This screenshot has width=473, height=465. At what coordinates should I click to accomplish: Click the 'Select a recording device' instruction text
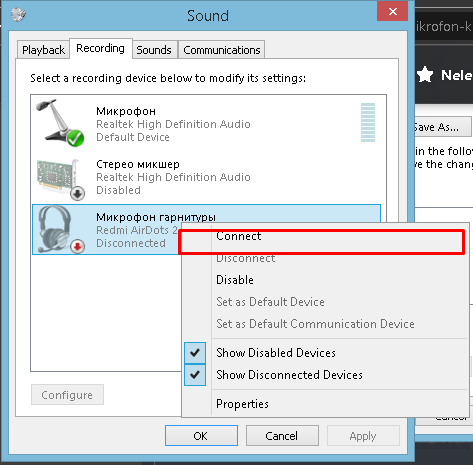coord(168,78)
